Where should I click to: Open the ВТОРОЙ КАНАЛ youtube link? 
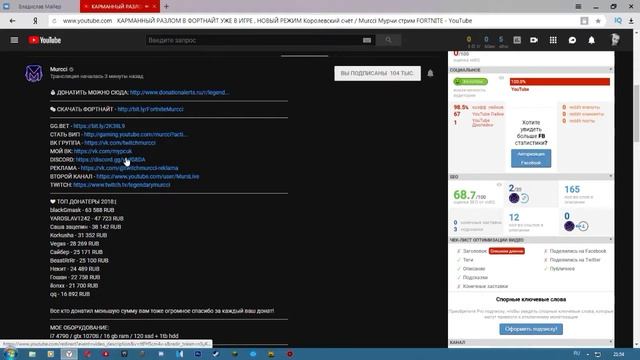(147, 177)
